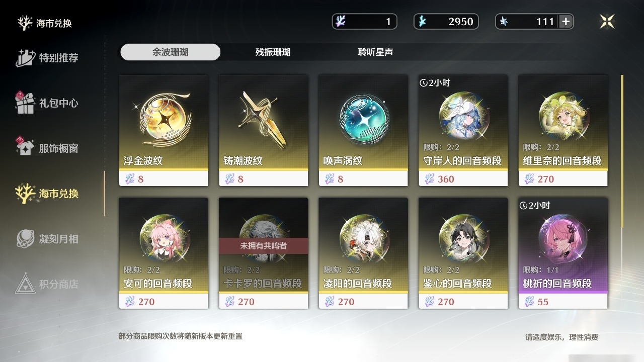Click the 2950 coral currency counter

446,22
